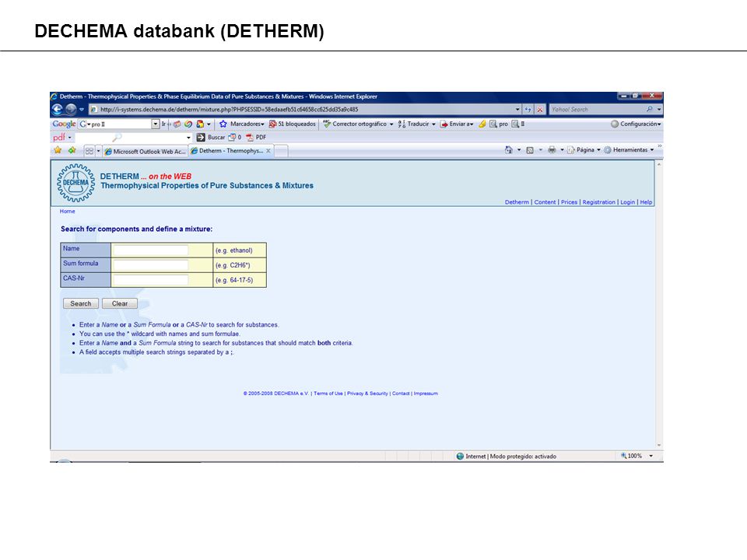Image resolution: width=747 pixels, height=560 pixels.
Task: Select the 'Detherm - Thermophys...' tab
Action: (x=231, y=151)
